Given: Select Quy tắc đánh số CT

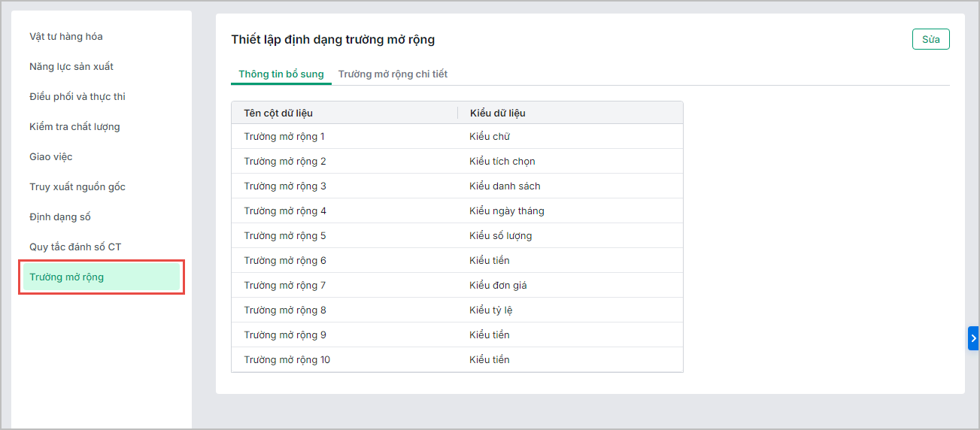Looking at the screenshot, I should [75, 247].
